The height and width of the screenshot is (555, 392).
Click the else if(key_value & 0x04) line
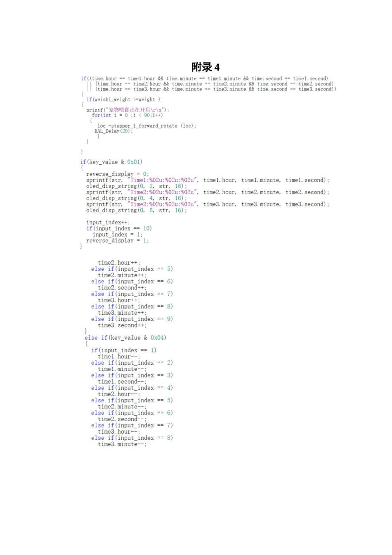(x=125, y=338)
